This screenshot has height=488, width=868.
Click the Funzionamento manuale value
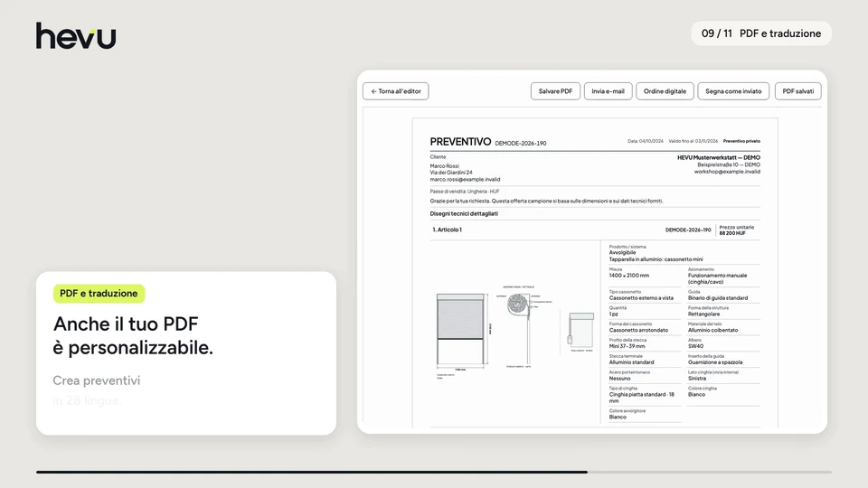[717, 278]
